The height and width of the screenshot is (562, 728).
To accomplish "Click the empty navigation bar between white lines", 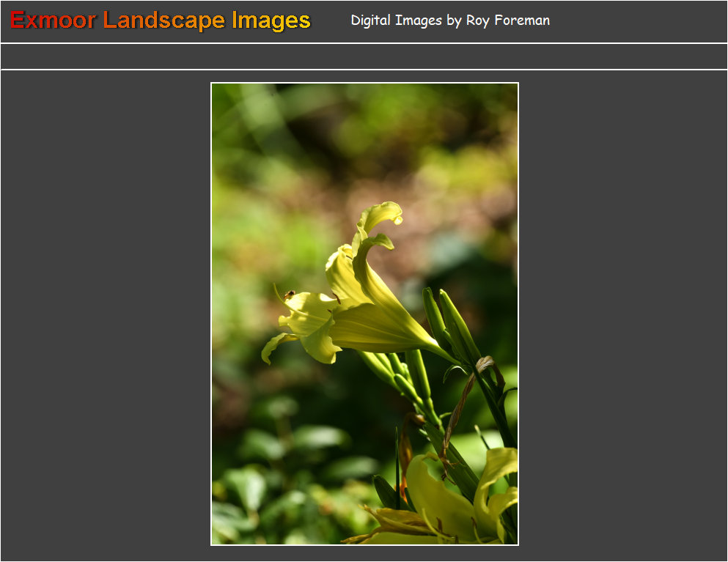I will coord(364,56).
